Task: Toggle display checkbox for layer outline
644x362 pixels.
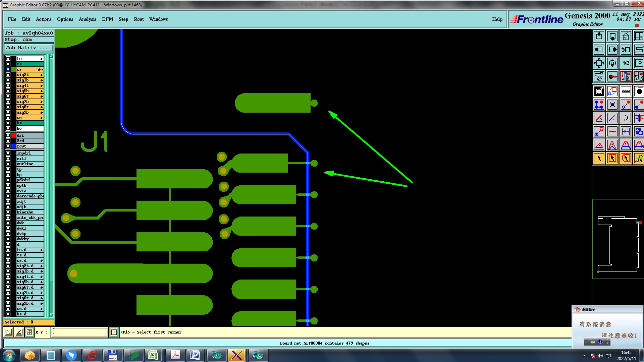Action: [x=8, y=164]
